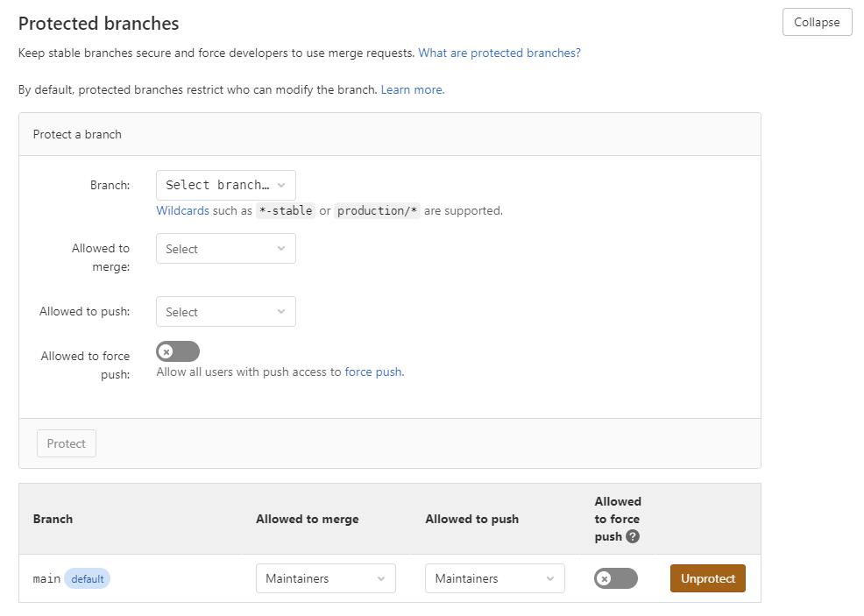Click the *-stable wildcard example
The image size is (864, 616).
tap(285, 210)
